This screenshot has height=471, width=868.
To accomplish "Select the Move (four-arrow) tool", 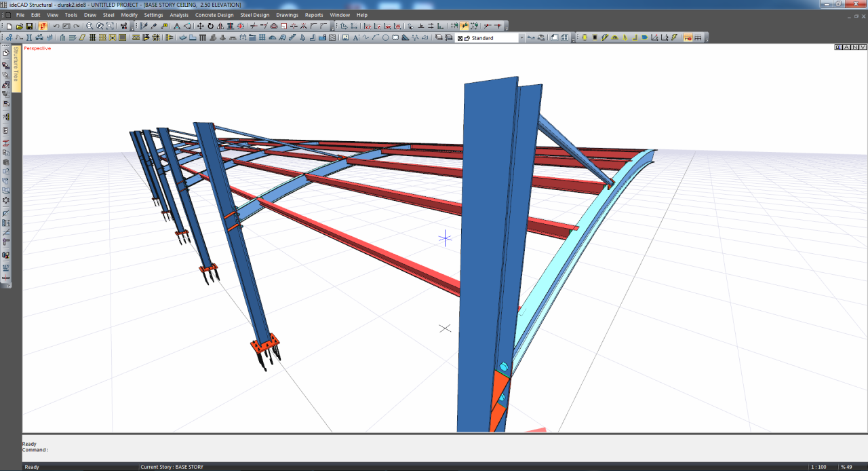I will tap(200, 26).
